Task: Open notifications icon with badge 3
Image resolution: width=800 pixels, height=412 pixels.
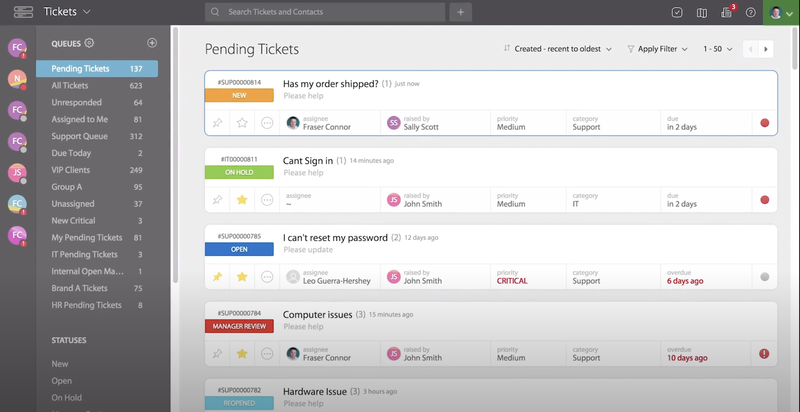Action: pos(728,12)
